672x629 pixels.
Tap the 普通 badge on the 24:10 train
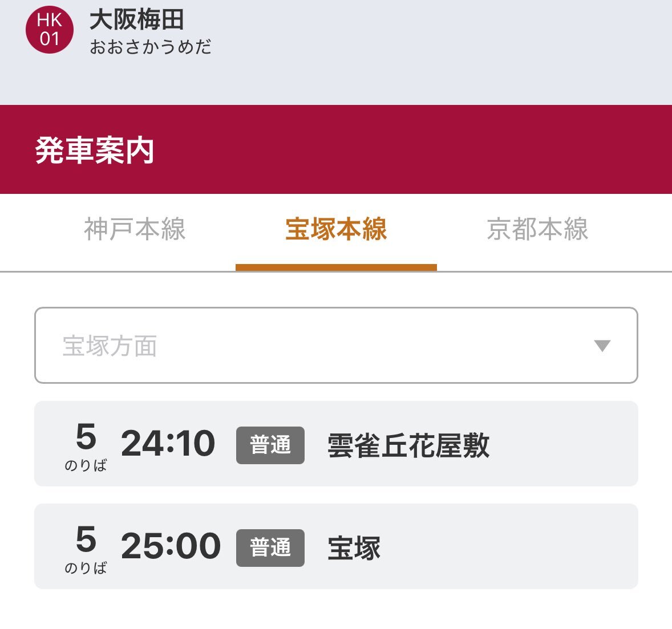(270, 445)
